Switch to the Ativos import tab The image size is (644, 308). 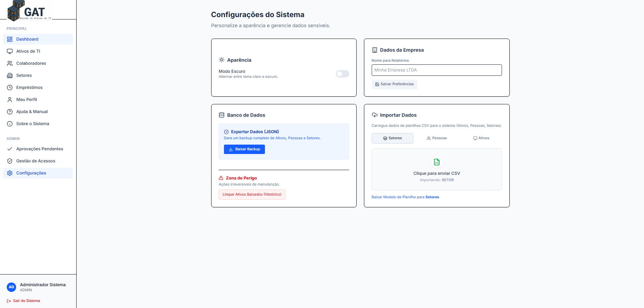(x=481, y=138)
